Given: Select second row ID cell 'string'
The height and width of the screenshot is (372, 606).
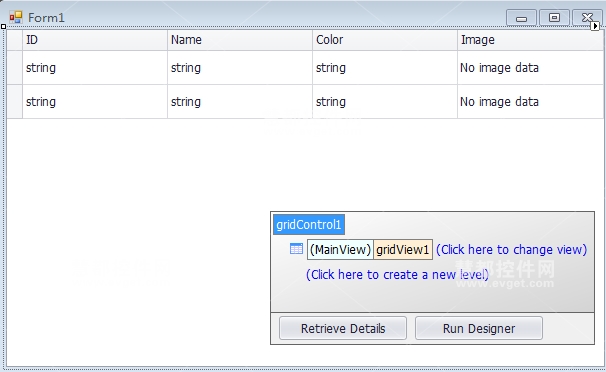Looking at the screenshot, I should 95,102.
